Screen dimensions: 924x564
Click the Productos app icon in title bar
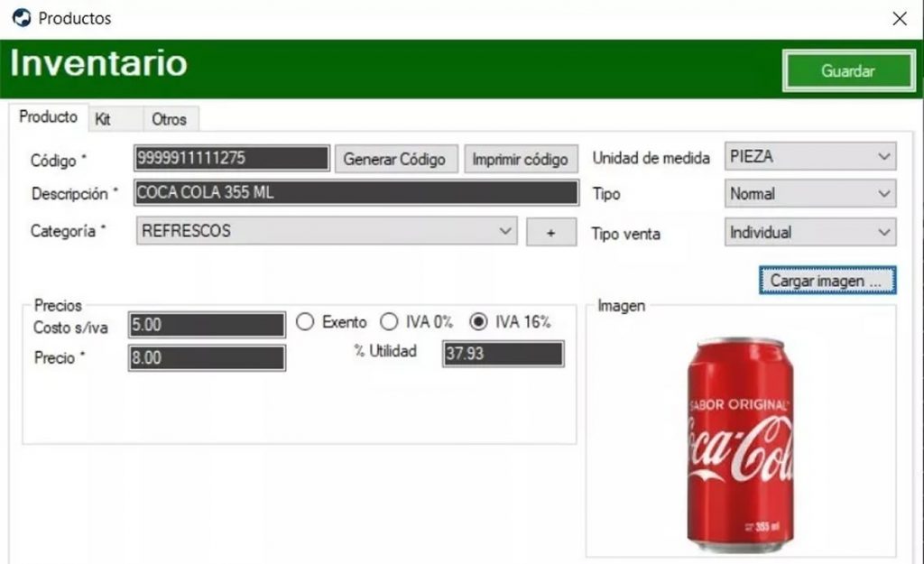22,18
